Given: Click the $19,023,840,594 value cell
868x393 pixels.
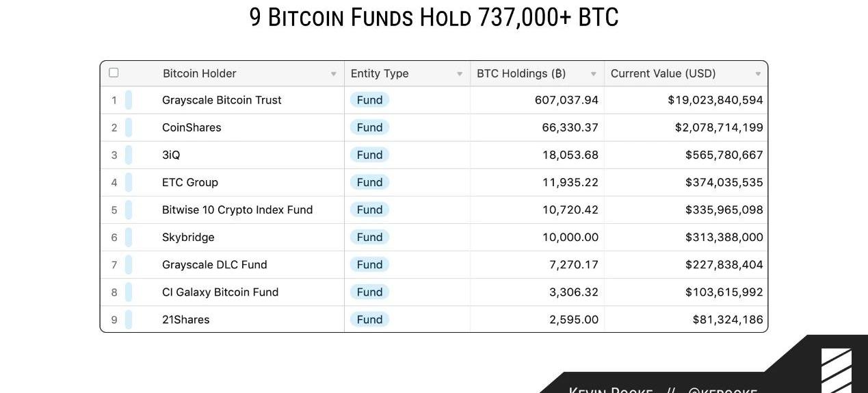Looking at the screenshot, I should (x=715, y=100).
